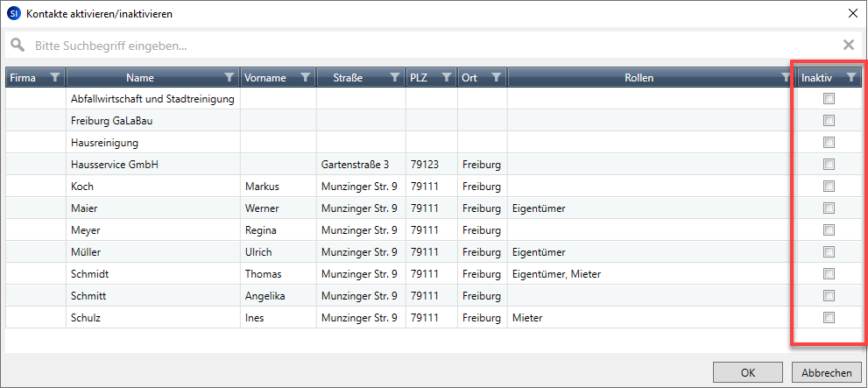
Task: Close the Kontakte aktivieren/inaktivieren dialog
Action: tap(852, 13)
